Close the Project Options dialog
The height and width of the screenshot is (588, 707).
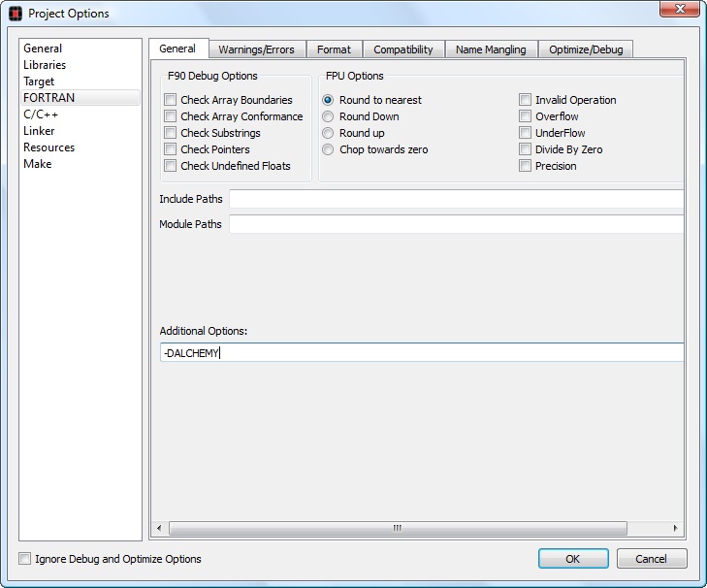pos(680,9)
